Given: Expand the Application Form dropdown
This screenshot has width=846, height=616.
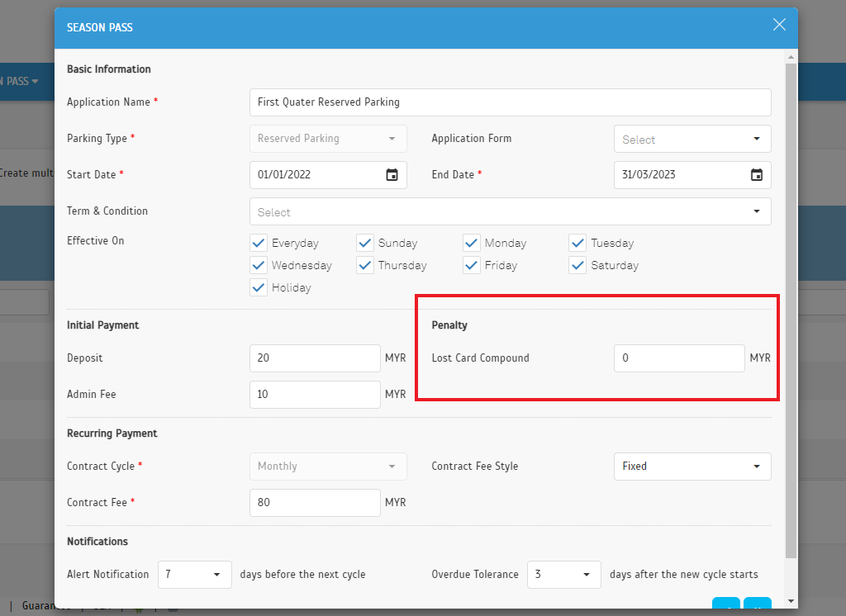Looking at the screenshot, I should 692,139.
